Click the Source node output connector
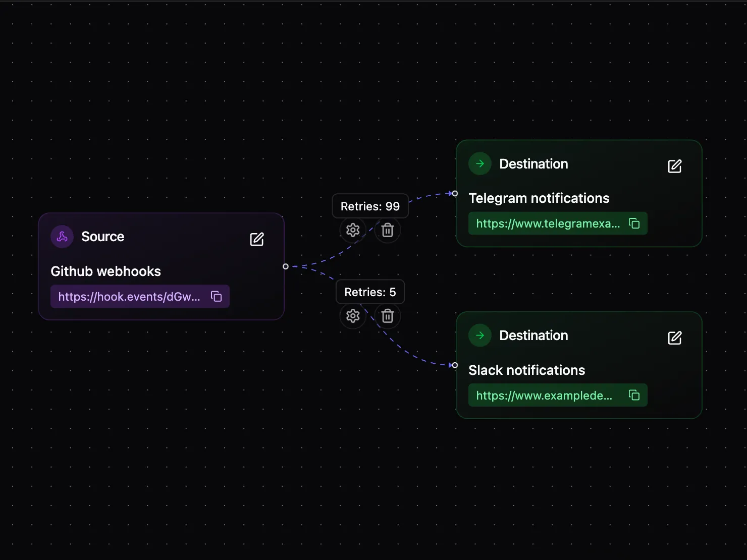This screenshot has height=560, width=747. [x=285, y=266]
